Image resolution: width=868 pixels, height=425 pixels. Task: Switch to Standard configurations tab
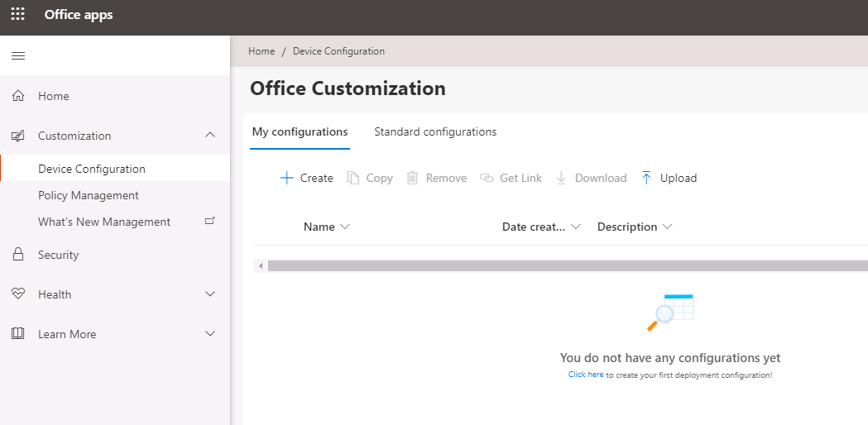point(435,131)
